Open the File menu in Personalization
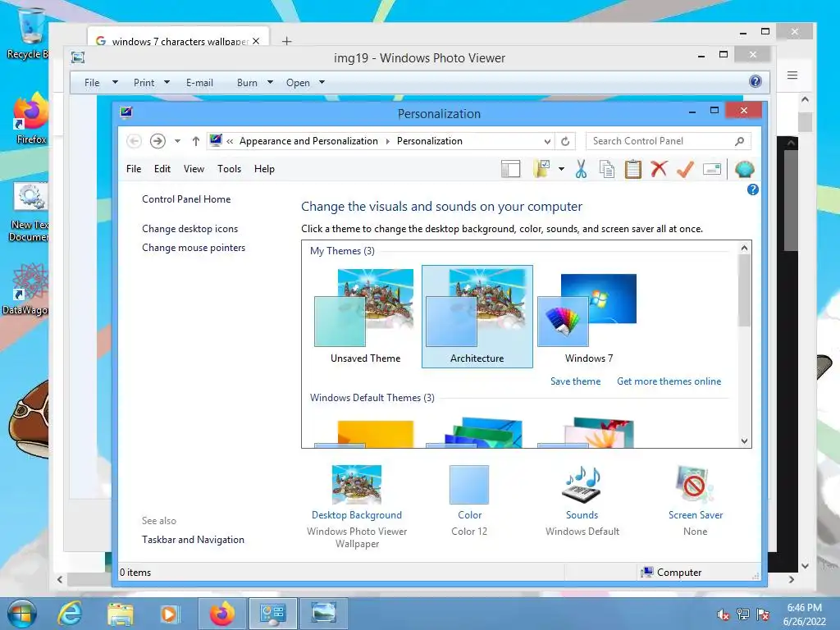840x630 pixels. click(x=134, y=169)
